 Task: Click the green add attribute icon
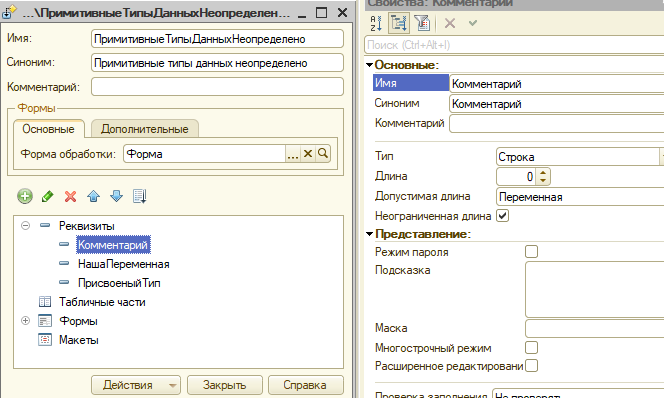(x=25, y=196)
